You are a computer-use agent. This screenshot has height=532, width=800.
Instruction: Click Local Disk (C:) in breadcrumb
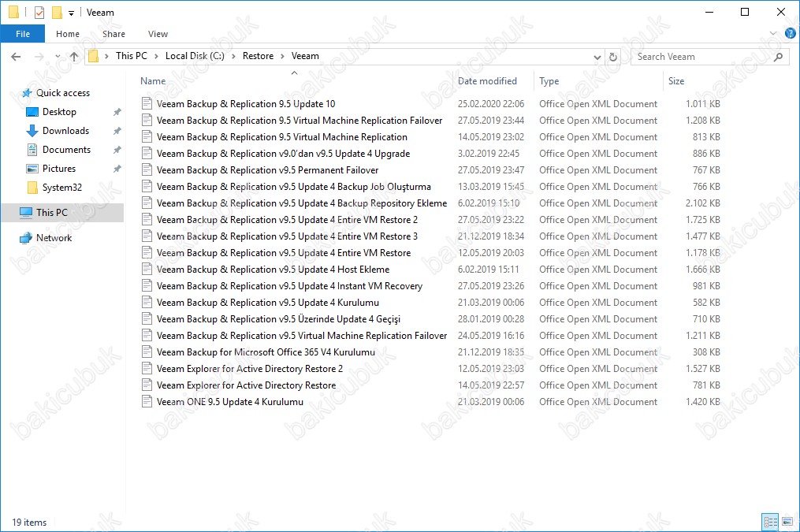click(x=195, y=56)
